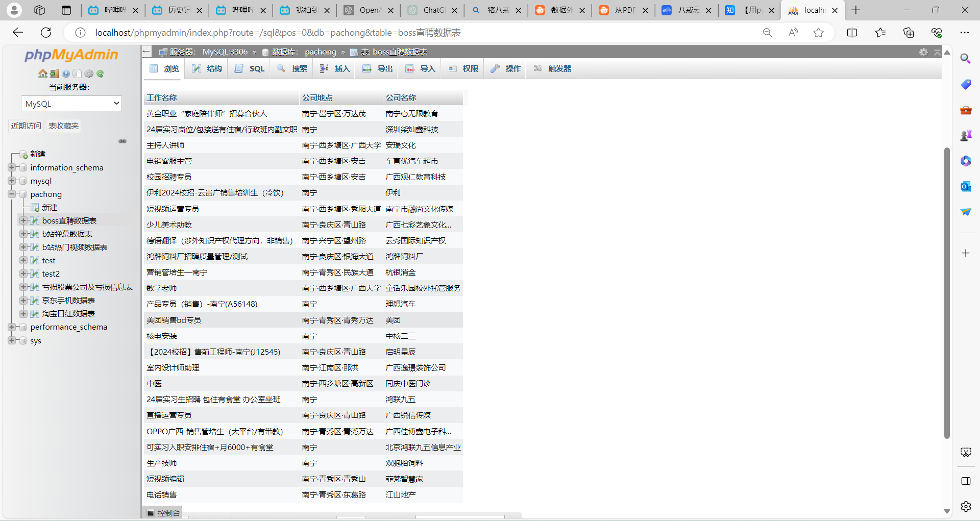Select 淘宝口红数据表 in tree

tap(68, 313)
